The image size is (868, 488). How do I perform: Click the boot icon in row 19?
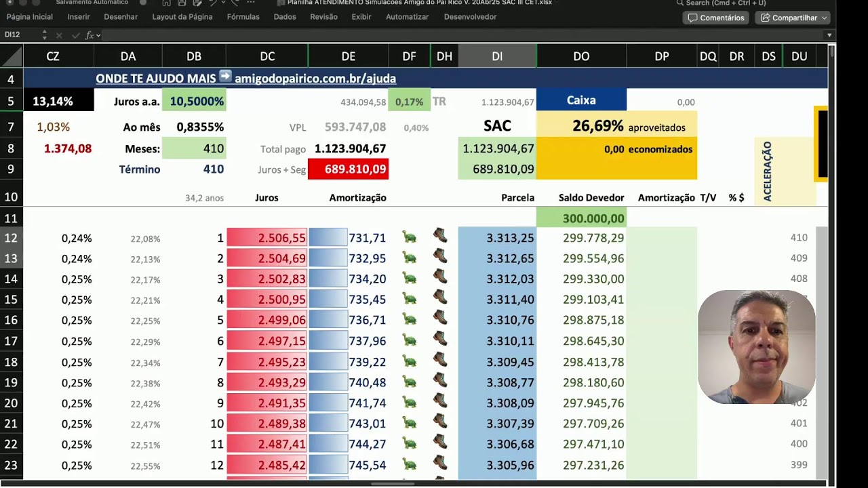440,381
